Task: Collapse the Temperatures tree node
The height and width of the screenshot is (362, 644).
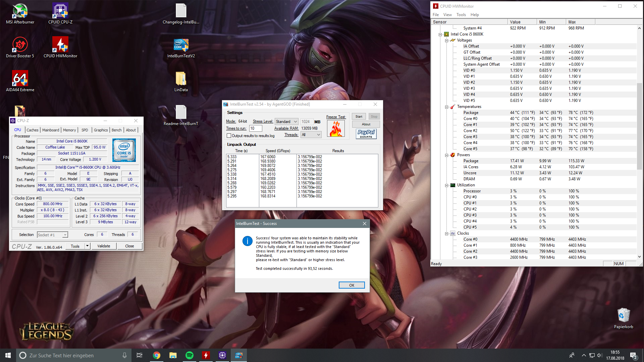Action: 446,107
